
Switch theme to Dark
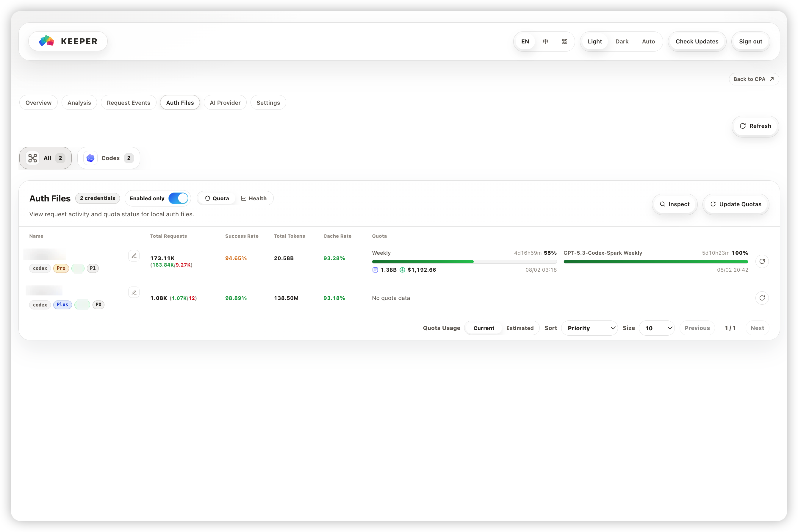(622, 41)
